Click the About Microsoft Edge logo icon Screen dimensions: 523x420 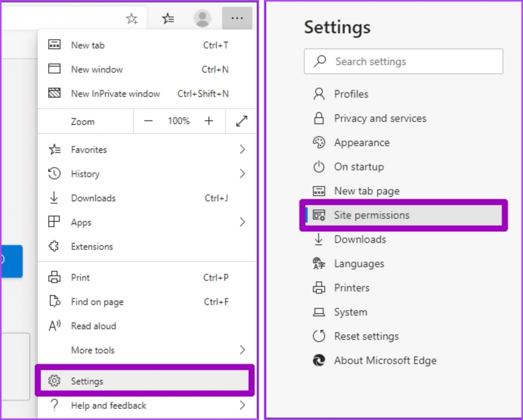pyautogui.click(x=319, y=360)
